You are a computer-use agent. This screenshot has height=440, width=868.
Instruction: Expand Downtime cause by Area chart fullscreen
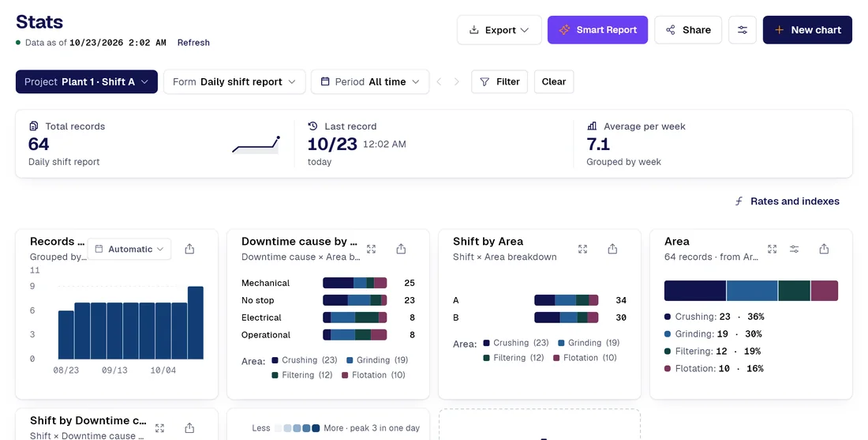click(x=372, y=249)
